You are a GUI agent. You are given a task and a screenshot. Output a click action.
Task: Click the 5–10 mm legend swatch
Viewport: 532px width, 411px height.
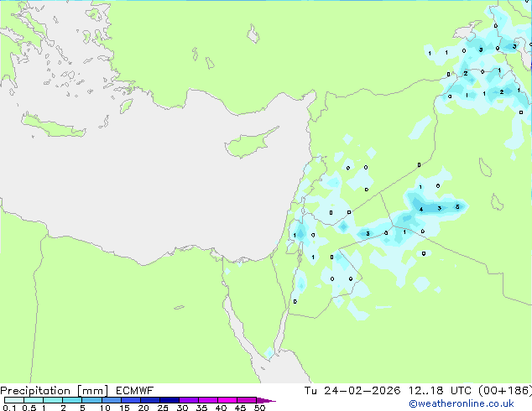coord(91,400)
